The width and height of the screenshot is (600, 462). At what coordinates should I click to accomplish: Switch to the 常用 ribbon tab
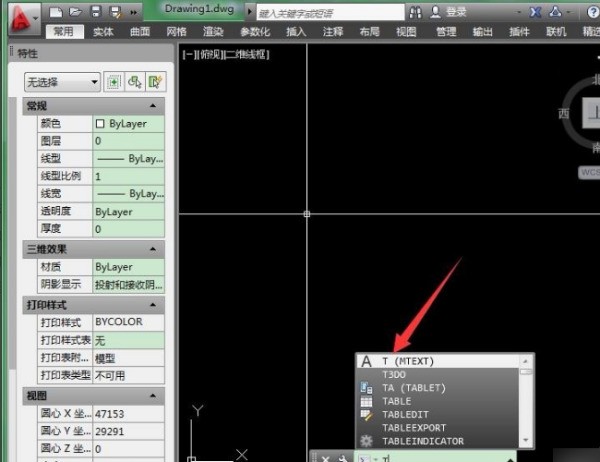pos(64,31)
